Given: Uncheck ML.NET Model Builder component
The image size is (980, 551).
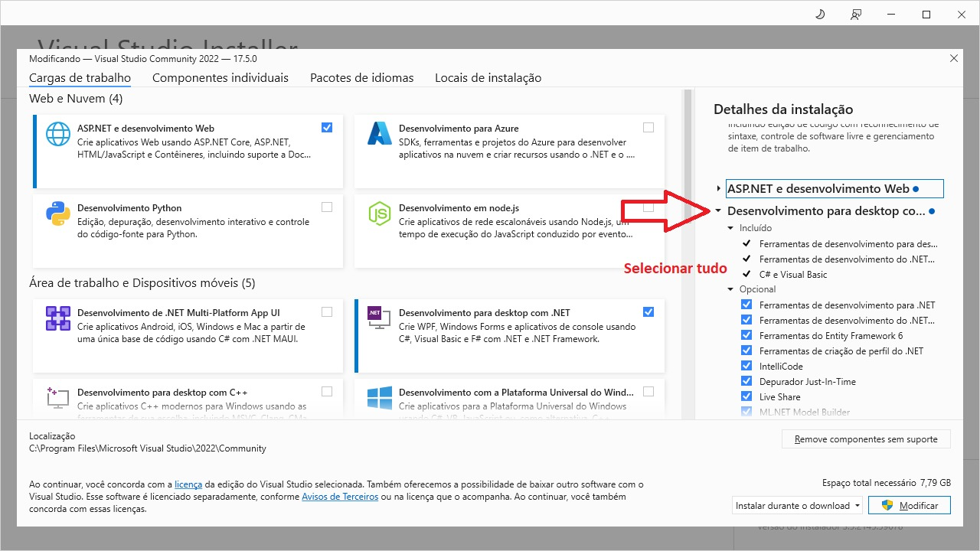Looking at the screenshot, I should [x=746, y=412].
